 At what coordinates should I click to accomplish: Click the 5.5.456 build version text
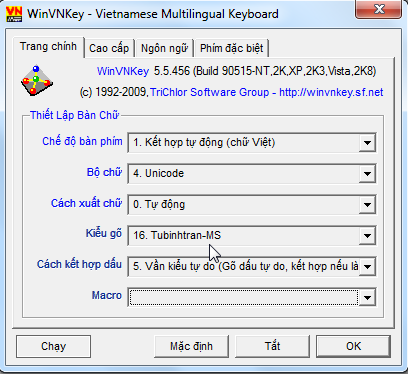coord(265,71)
